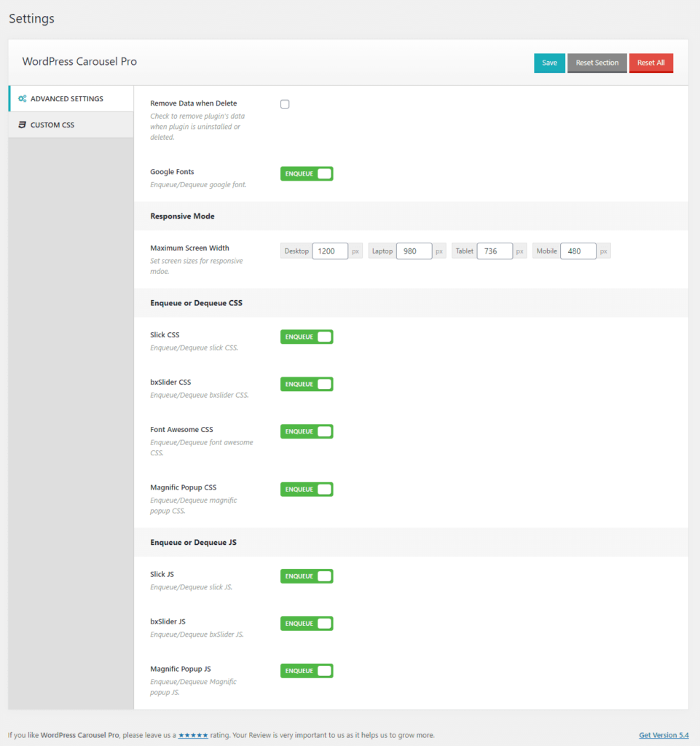Dequeue the Google Fonts toggle

pyautogui.click(x=306, y=173)
